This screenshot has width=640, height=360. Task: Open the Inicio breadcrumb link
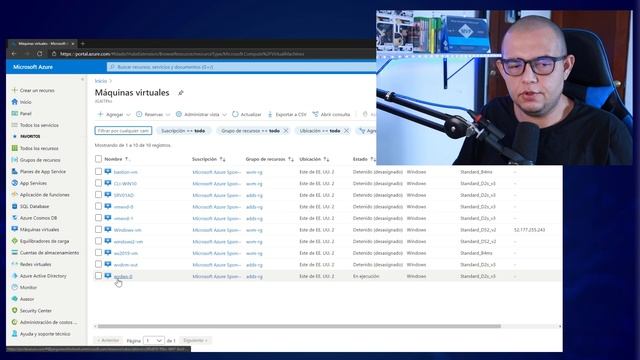click(x=100, y=81)
